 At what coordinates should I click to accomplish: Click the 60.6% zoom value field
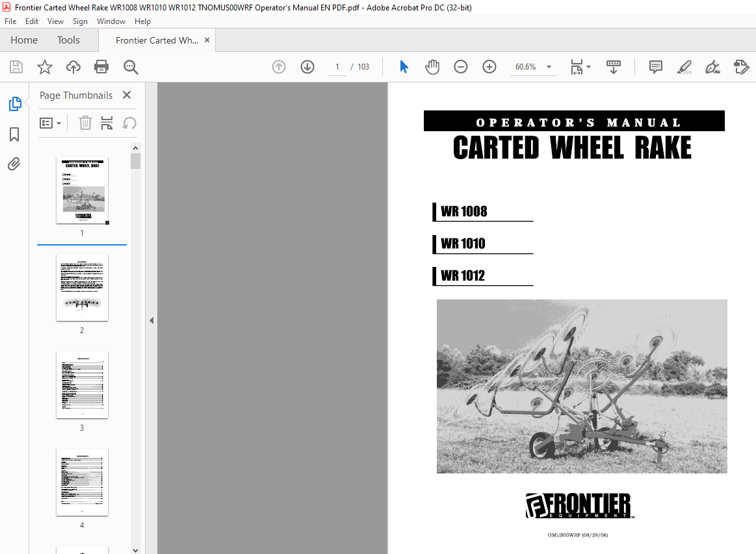pos(525,67)
